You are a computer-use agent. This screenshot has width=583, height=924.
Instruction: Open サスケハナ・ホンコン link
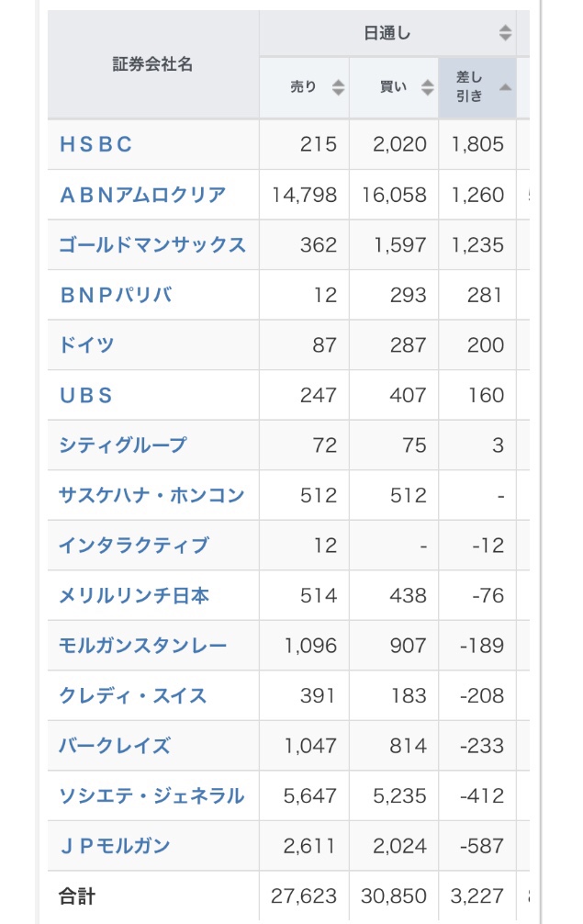[x=151, y=495]
